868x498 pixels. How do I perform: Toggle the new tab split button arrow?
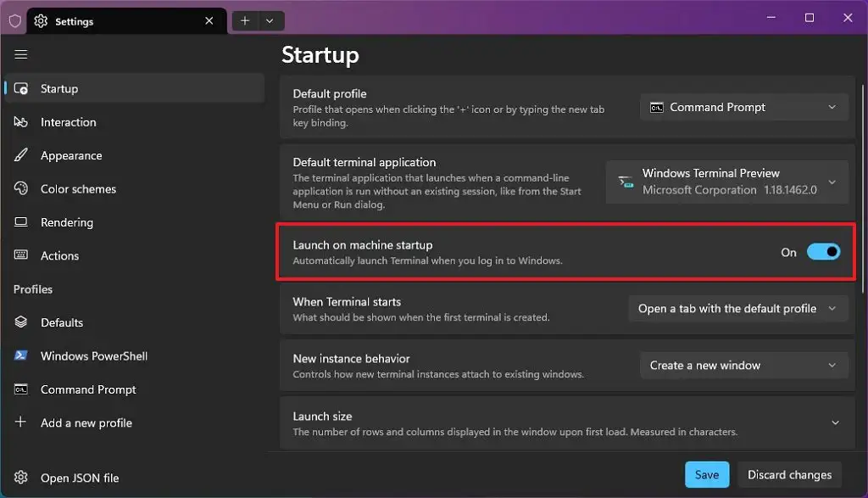270,20
